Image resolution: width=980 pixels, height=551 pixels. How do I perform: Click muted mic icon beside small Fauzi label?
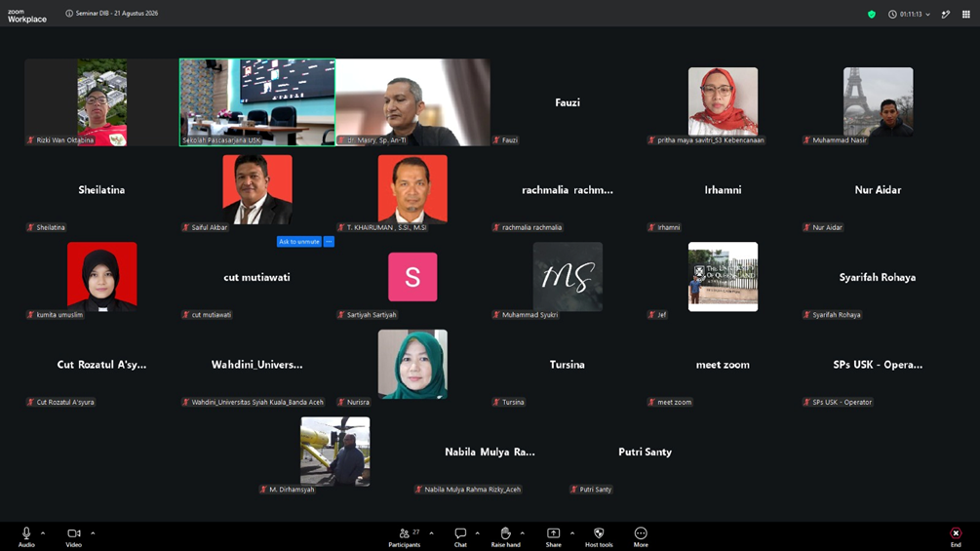(496, 139)
